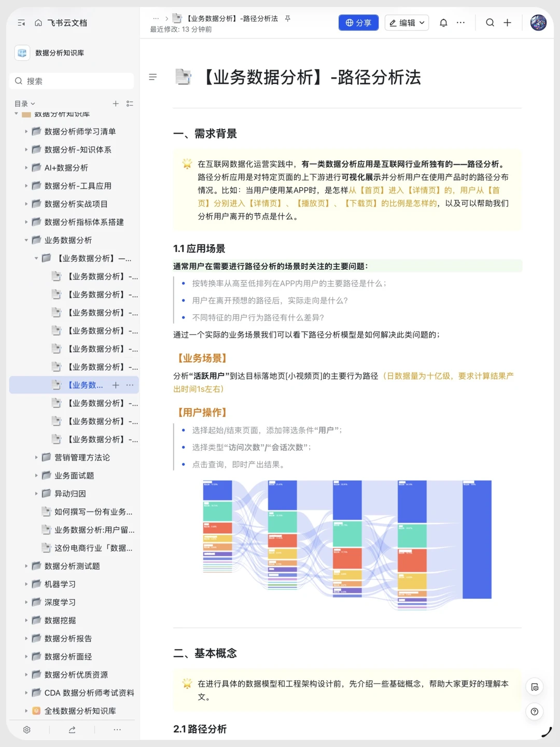Open user profile avatar

[538, 23]
